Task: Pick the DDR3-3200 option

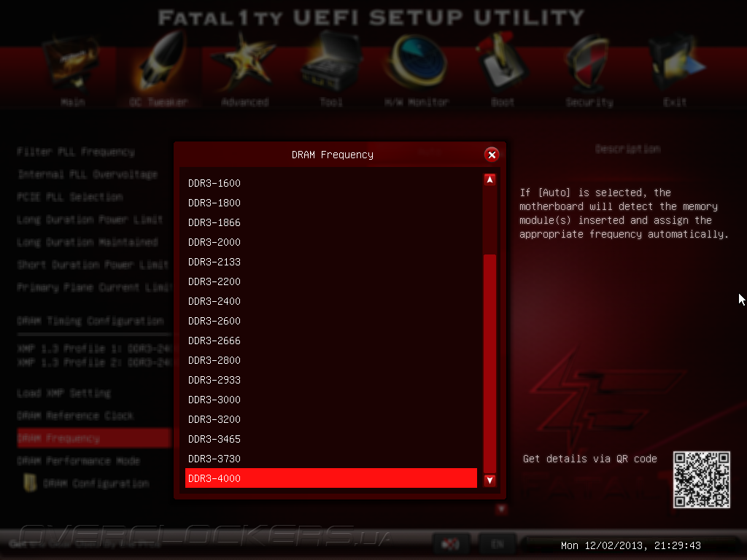Action: coord(331,419)
